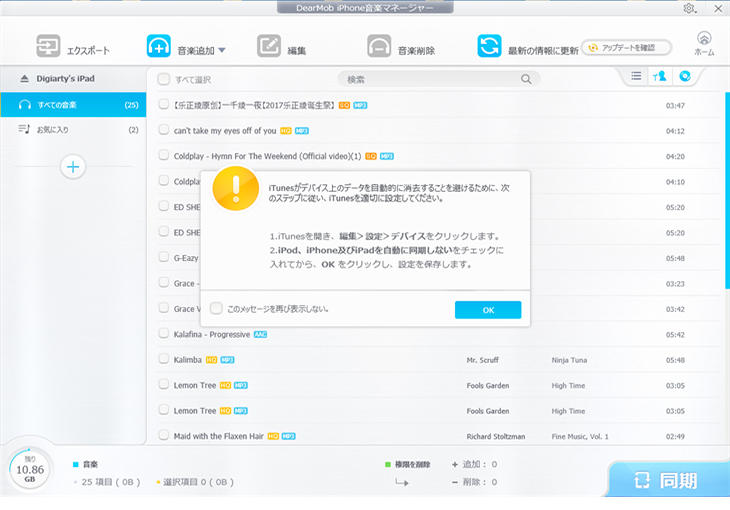This screenshot has width=730, height=510.
Task: Click the remaining storage 10.86 GB gauge
Action: 30,469
